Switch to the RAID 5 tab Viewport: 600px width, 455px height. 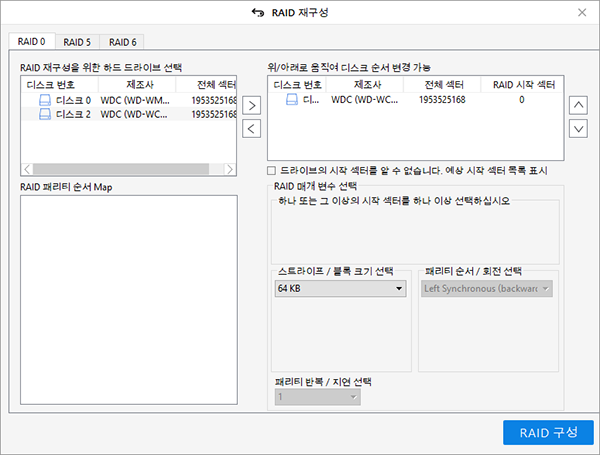pyautogui.click(x=77, y=42)
